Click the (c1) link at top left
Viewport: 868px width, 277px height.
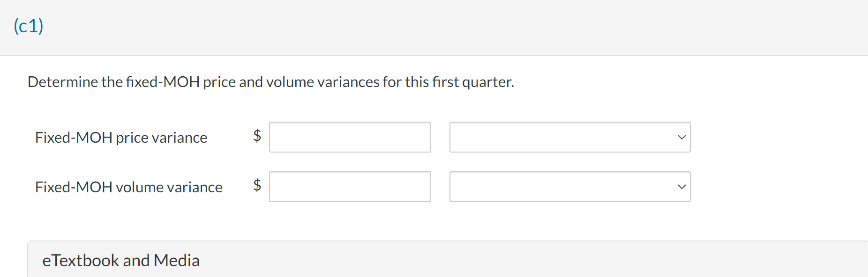click(28, 26)
